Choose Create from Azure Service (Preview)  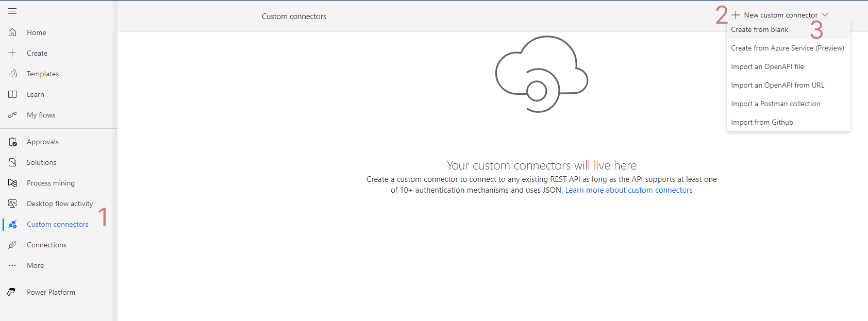coord(788,48)
